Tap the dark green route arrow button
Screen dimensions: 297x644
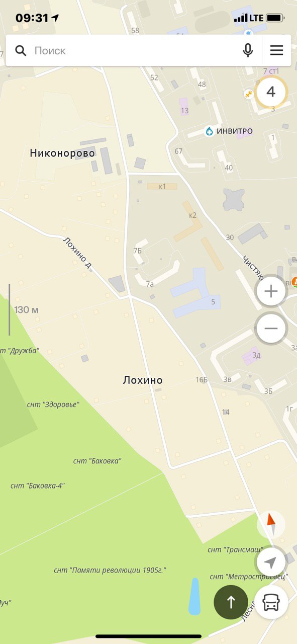[231, 602]
